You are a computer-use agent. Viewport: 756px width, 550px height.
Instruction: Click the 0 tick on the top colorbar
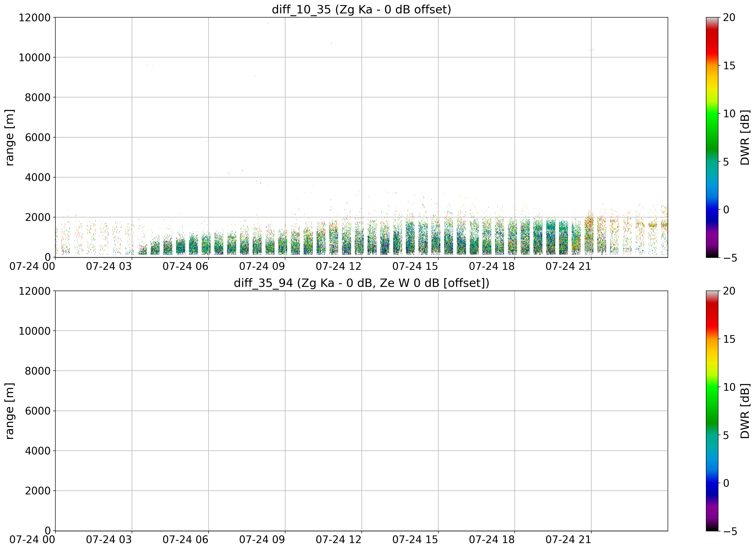tap(726, 210)
